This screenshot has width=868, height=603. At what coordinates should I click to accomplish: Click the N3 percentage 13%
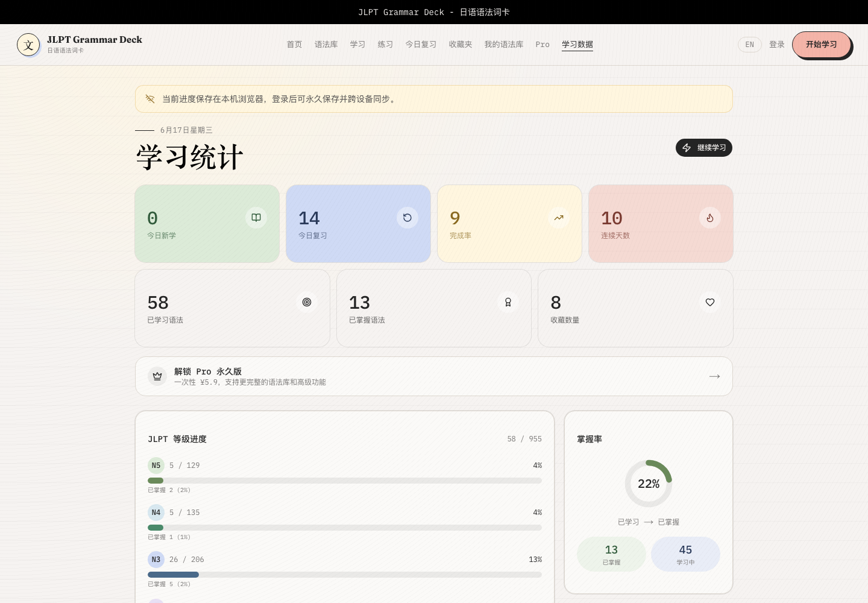[535, 560]
